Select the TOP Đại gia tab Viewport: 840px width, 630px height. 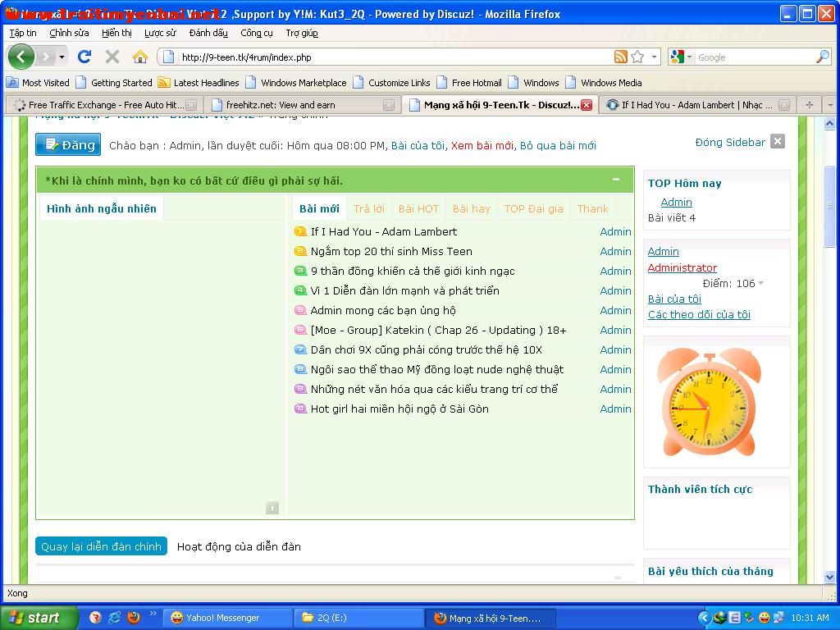tap(533, 208)
